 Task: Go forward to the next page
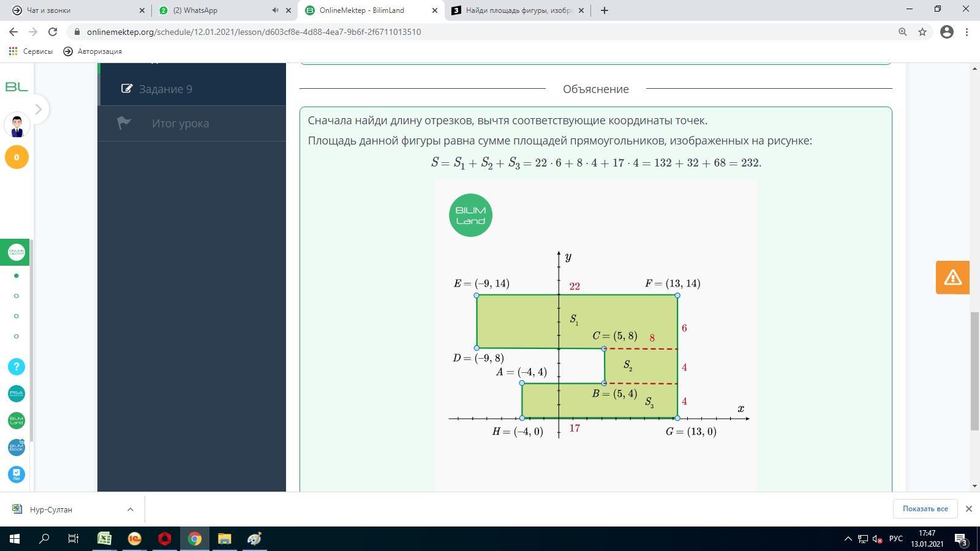coord(33,32)
